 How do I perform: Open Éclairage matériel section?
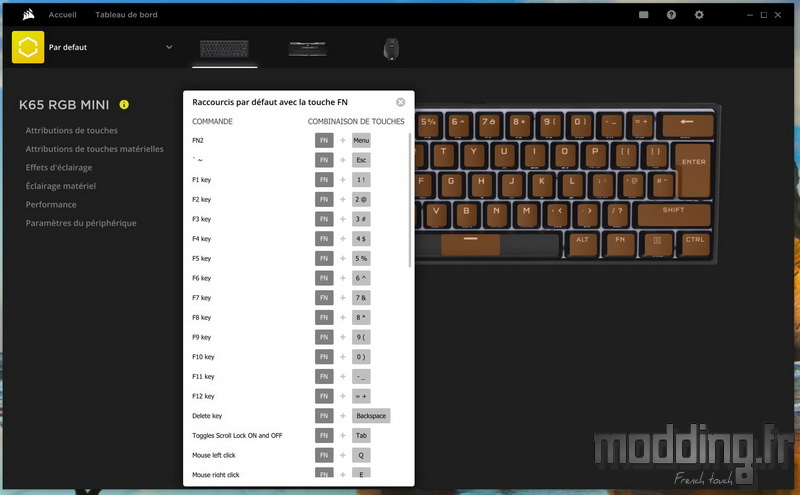[x=61, y=186]
